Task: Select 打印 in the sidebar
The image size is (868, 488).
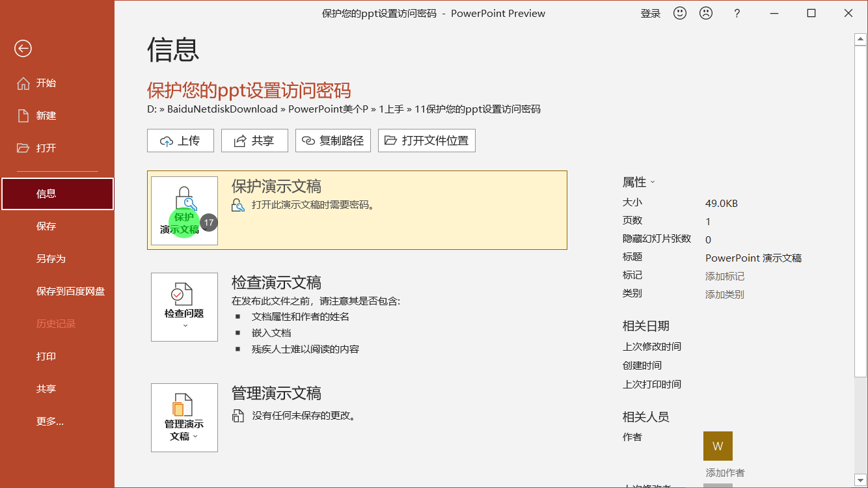Action: point(57,357)
